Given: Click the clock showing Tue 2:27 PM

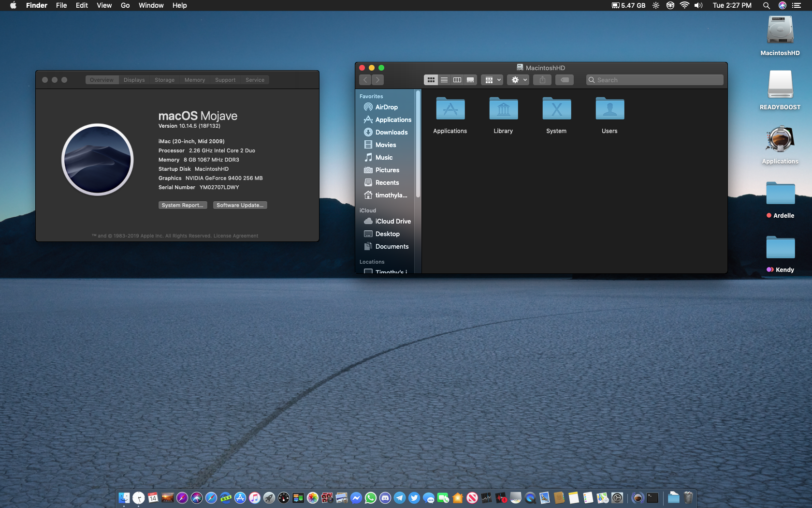Looking at the screenshot, I should coord(732,5).
